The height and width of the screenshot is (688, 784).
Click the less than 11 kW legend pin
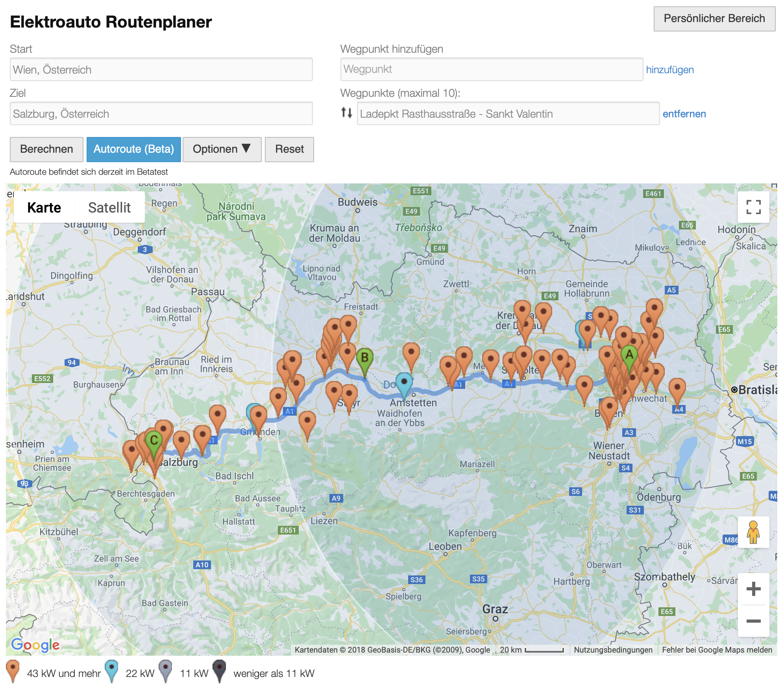point(219,671)
